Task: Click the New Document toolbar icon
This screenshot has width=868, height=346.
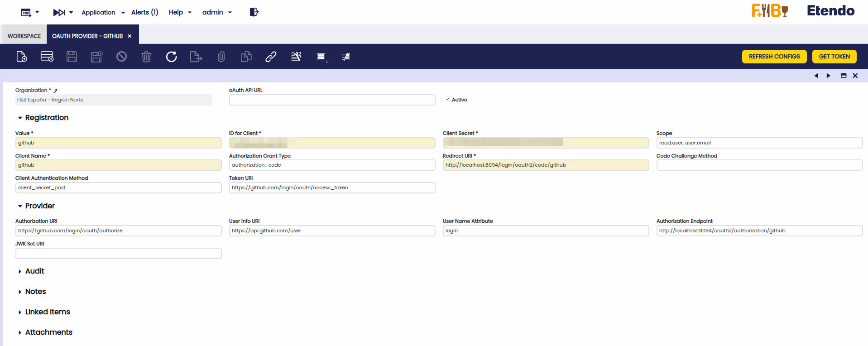Action: [22, 57]
